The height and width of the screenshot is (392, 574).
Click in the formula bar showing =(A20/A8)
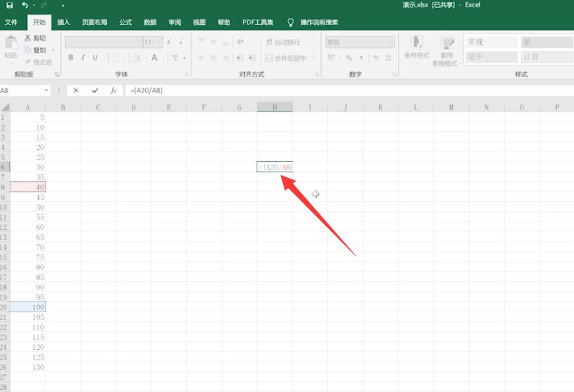tap(349, 90)
